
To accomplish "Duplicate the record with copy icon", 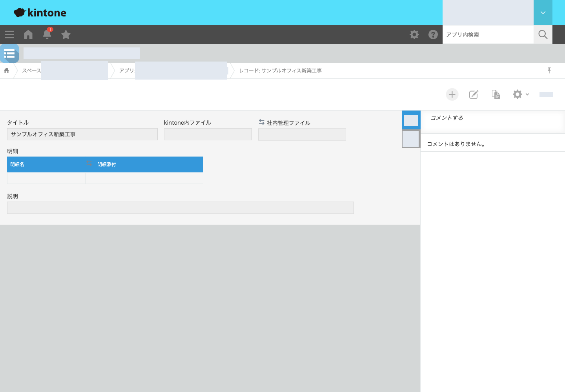I will point(496,94).
